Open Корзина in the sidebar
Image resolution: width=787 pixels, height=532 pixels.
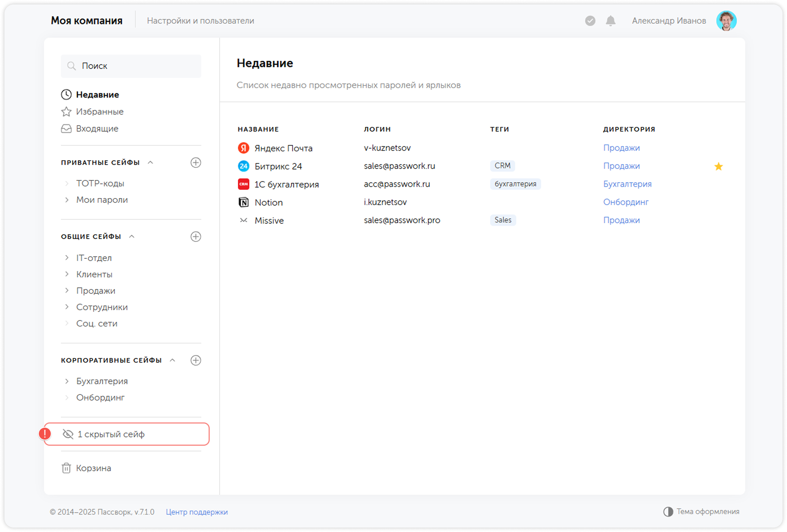(x=93, y=468)
